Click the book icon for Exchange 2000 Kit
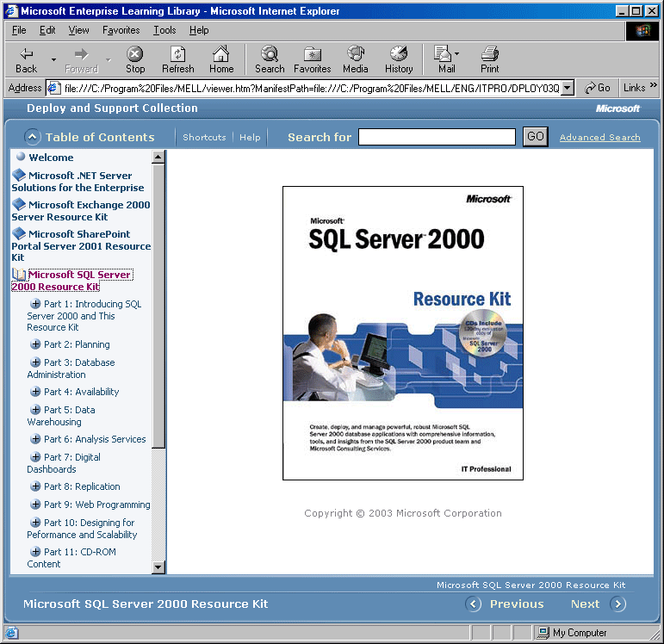This screenshot has height=644, width=664. (x=19, y=204)
